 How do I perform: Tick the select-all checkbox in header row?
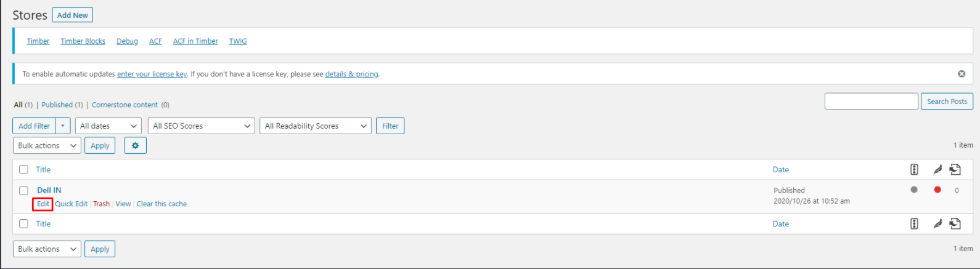pyautogui.click(x=23, y=169)
